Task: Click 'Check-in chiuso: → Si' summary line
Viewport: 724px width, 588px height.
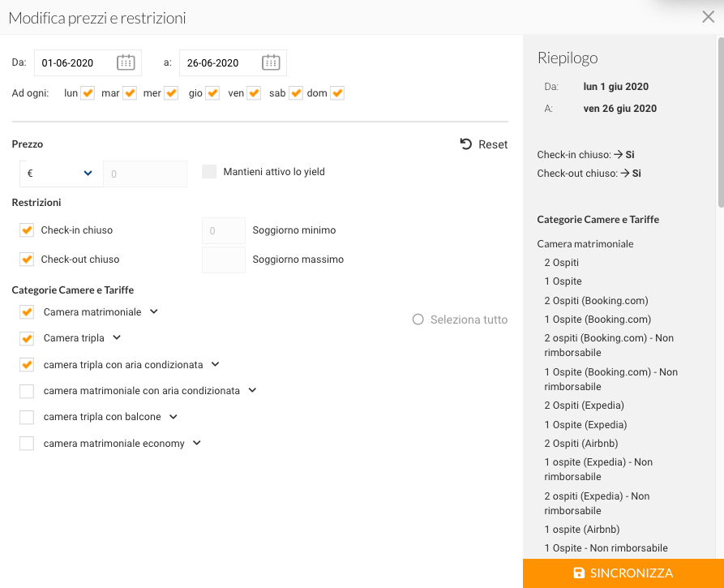Action: [585, 155]
